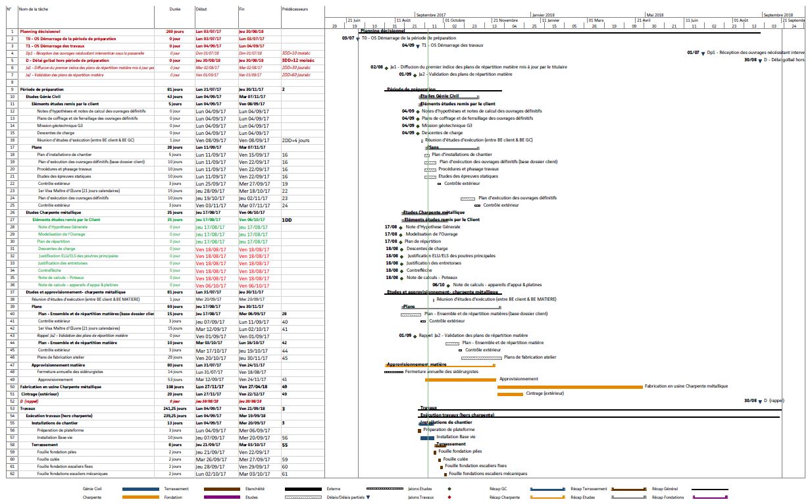
Task: Click the Délais/Délais partiels triangle legend marker
Action: pyautogui.click(x=368, y=497)
